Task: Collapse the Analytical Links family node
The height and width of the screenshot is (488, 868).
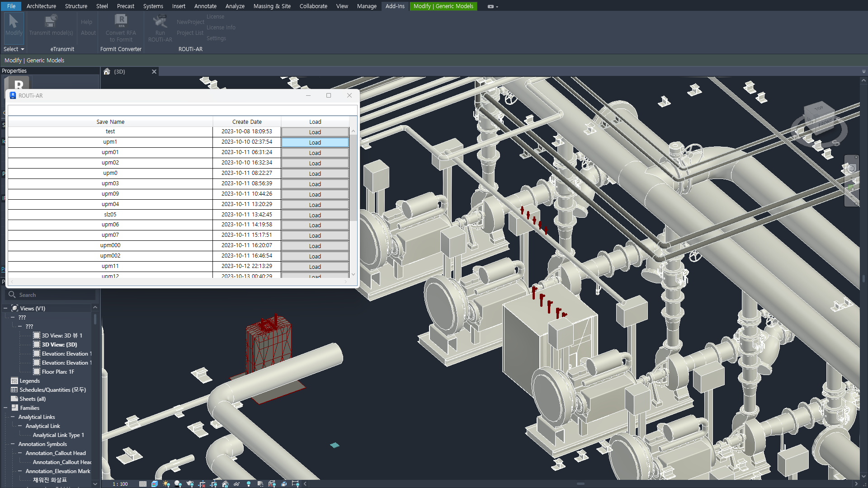Action: coord(13,417)
